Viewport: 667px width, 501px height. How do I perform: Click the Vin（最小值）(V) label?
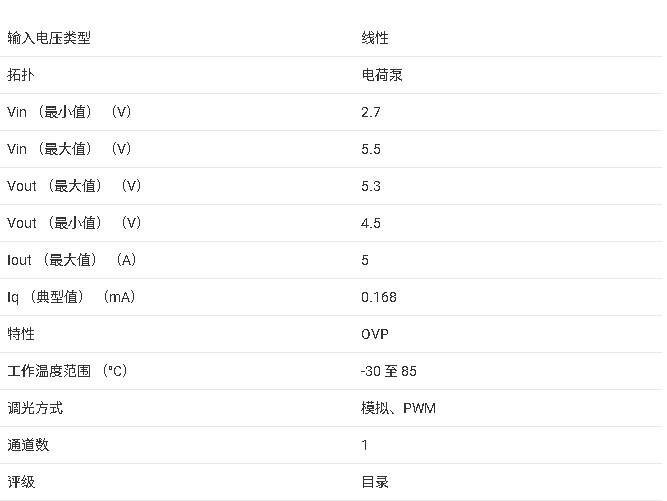coord(69,112)
